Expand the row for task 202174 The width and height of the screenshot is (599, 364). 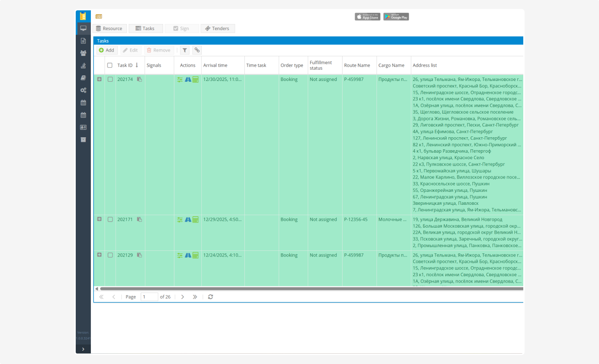(99, 79)
